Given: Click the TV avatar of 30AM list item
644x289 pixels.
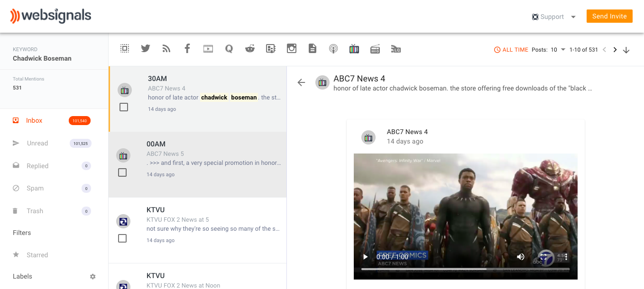Looking at the screenshot, I should tap(124, 90).
